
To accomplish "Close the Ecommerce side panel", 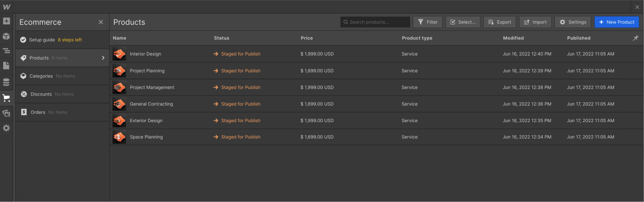I will coord(101,22).
